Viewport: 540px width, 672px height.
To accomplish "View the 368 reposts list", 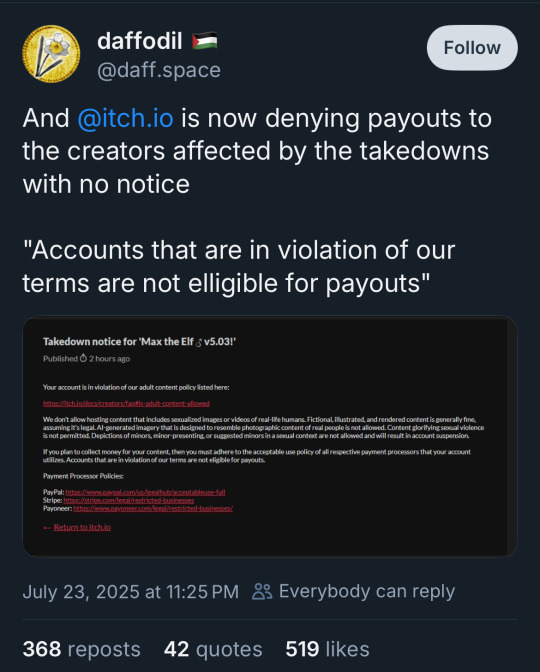I will 81,649.
